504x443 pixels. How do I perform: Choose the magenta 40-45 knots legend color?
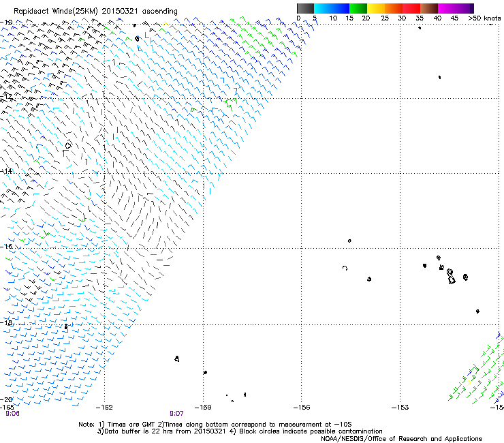(447, 8)
